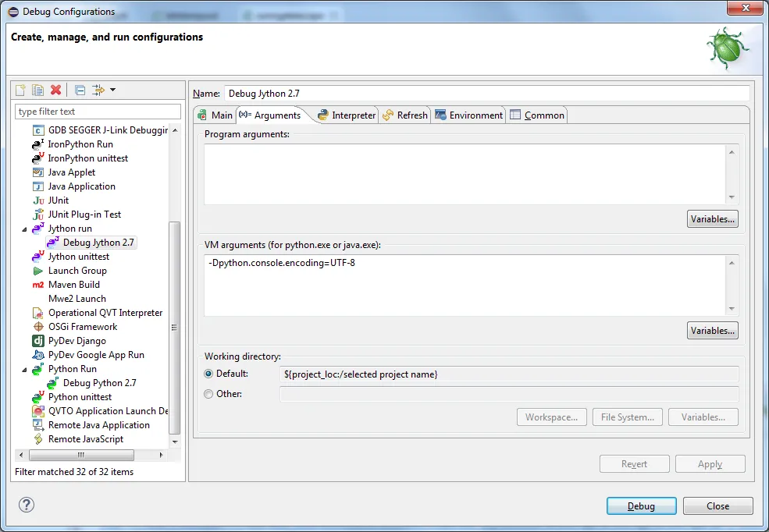The height and width of the screenshot is (532, 769).
Task: Open Variables for VM arguments
Action: 713,331
